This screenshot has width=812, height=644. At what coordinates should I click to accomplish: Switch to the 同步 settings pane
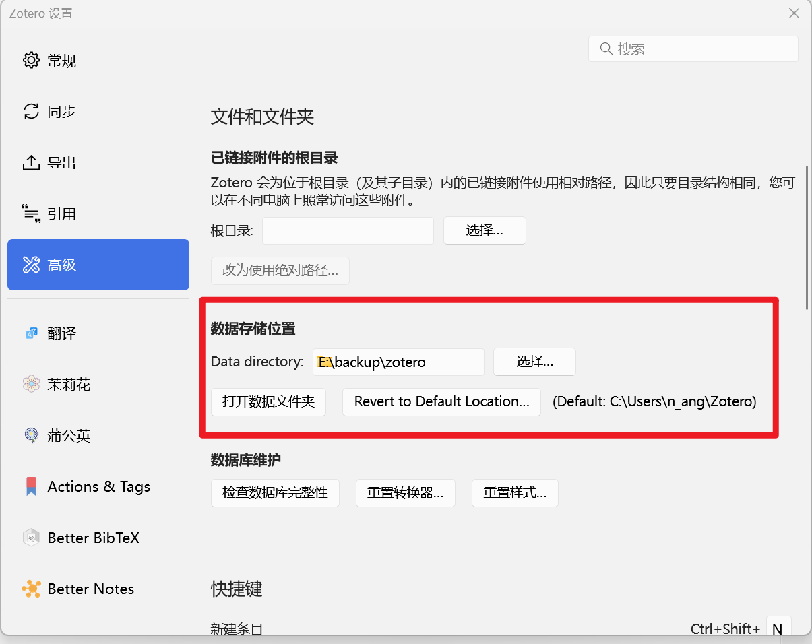pyautogui.click(x=61, y=112)
